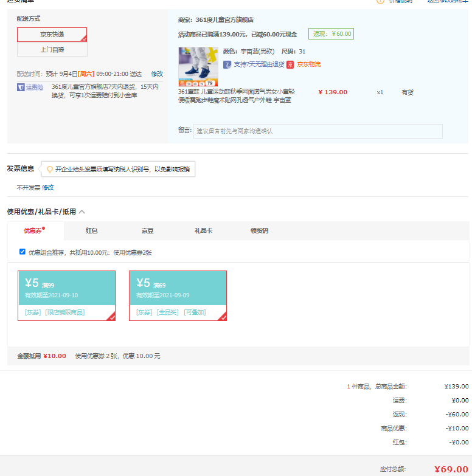Click 修改 link next to 不开发票

[x=48, y=188]
